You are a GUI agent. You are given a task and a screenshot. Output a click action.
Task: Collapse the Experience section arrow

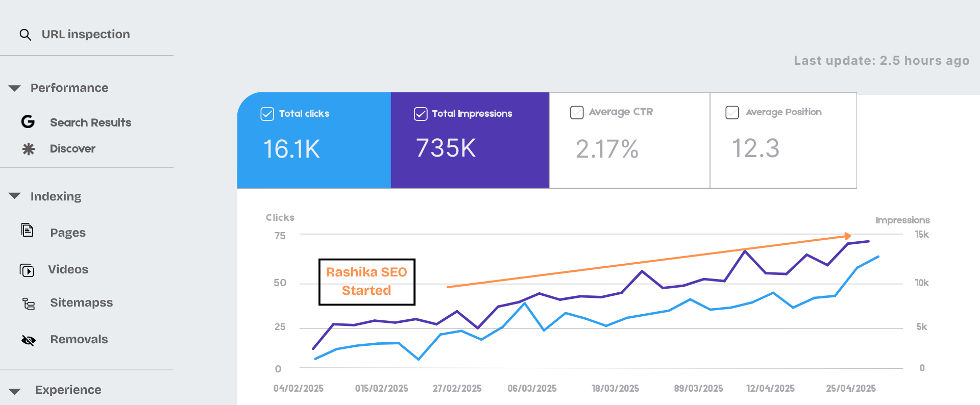point(15,391)
